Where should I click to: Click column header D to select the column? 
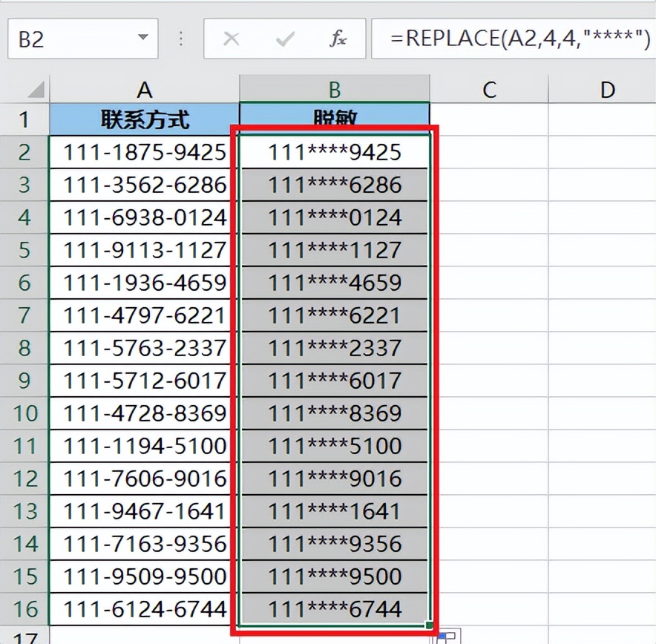(606, 89)
